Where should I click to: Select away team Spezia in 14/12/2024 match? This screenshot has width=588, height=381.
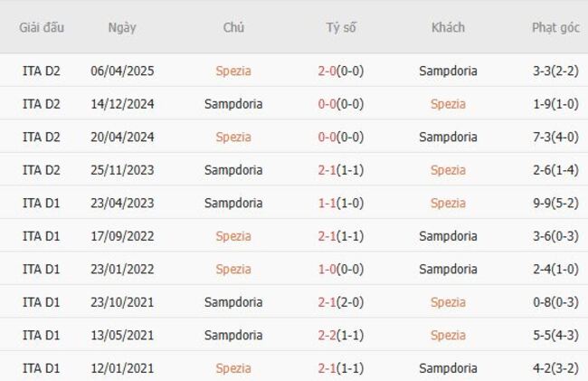[x=448, y=104]
